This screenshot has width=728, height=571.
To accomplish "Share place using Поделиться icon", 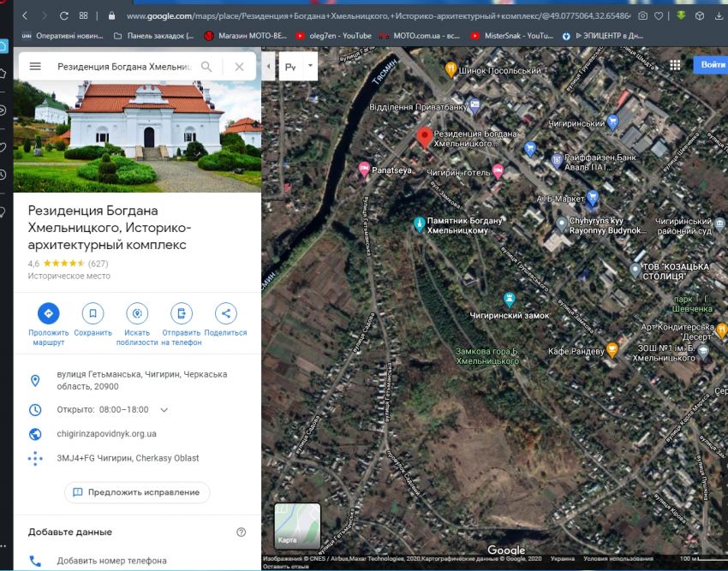I will pyautogui.click(x=225, y=313).
